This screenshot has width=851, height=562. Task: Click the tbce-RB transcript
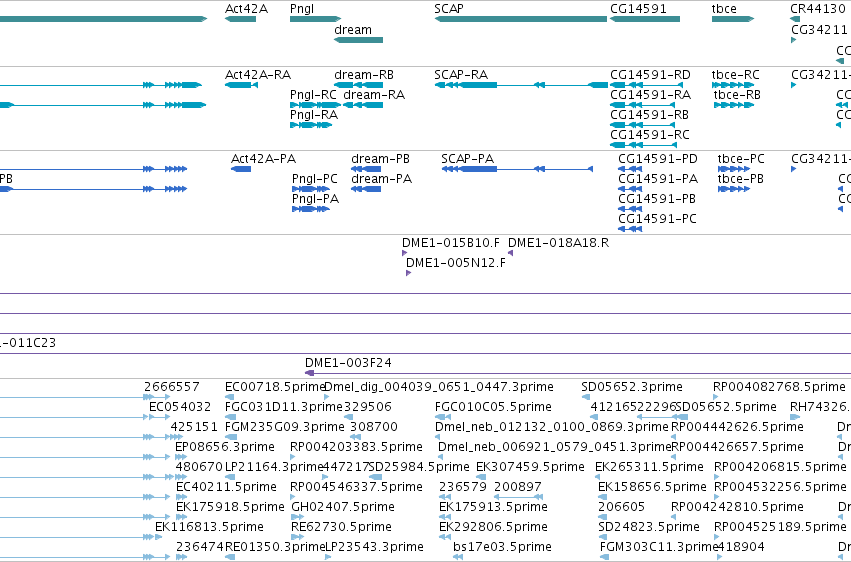[734, 105]
